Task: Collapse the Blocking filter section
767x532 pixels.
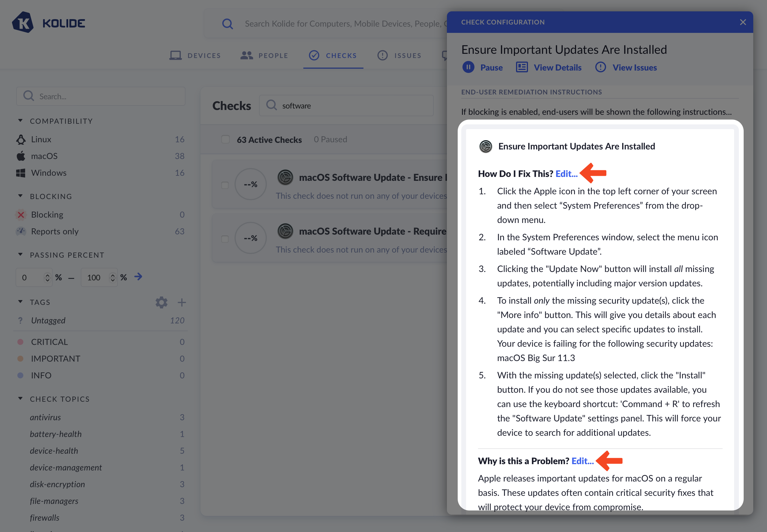Action: tap(20, 196)
